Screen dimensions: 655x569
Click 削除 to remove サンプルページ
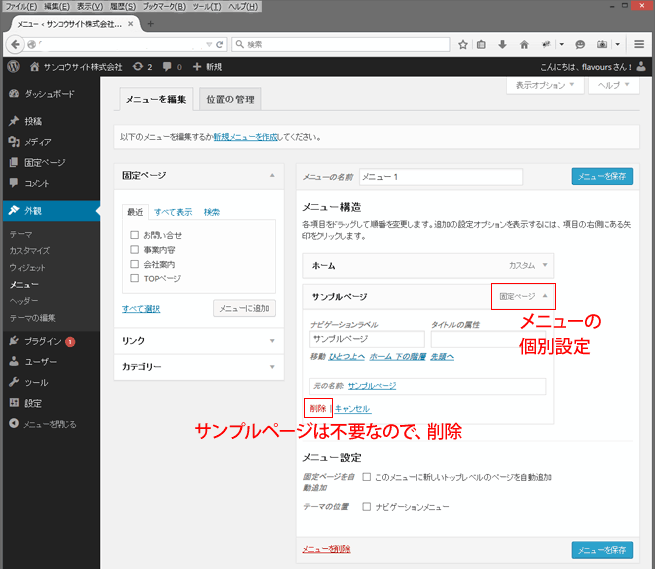(x=318, y=408)
